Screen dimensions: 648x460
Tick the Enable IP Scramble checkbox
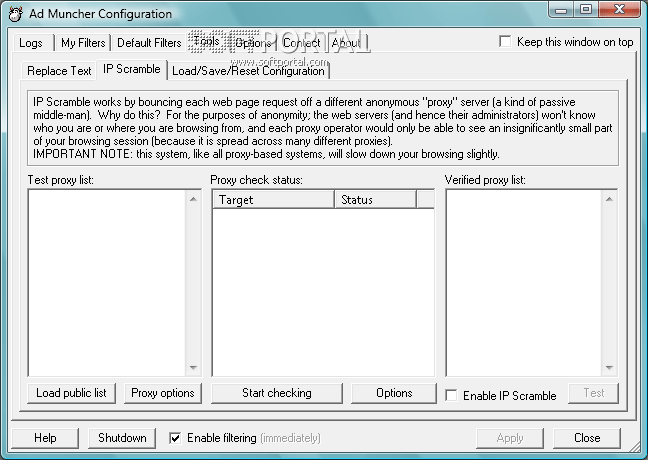tap(451, 396)
